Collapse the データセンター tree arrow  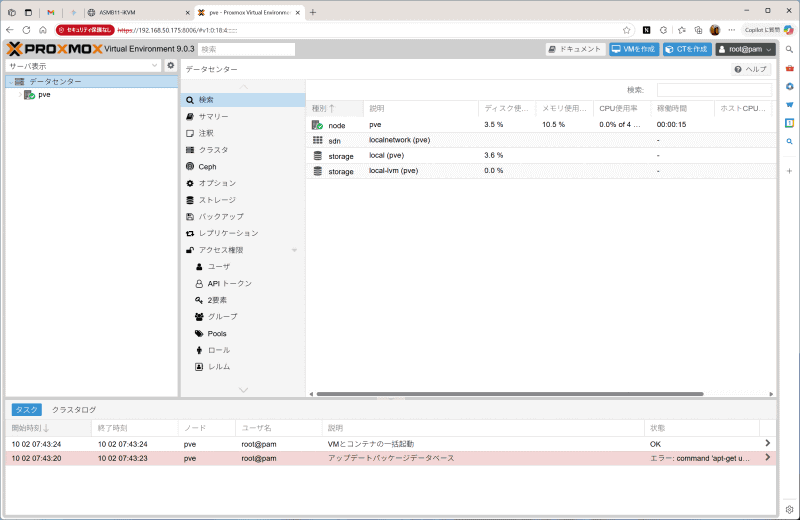[11, 82]
